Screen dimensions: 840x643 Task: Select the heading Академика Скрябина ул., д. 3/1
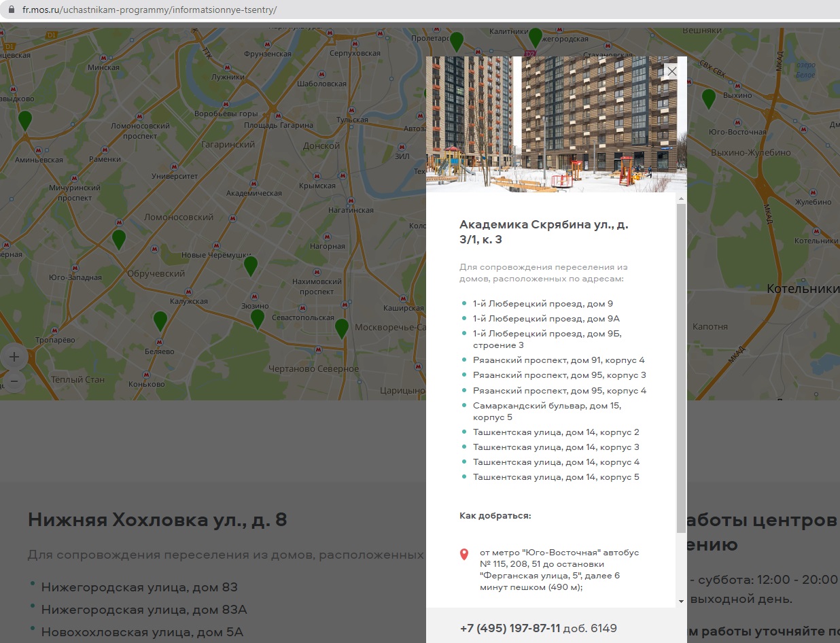tap(544, 232)
